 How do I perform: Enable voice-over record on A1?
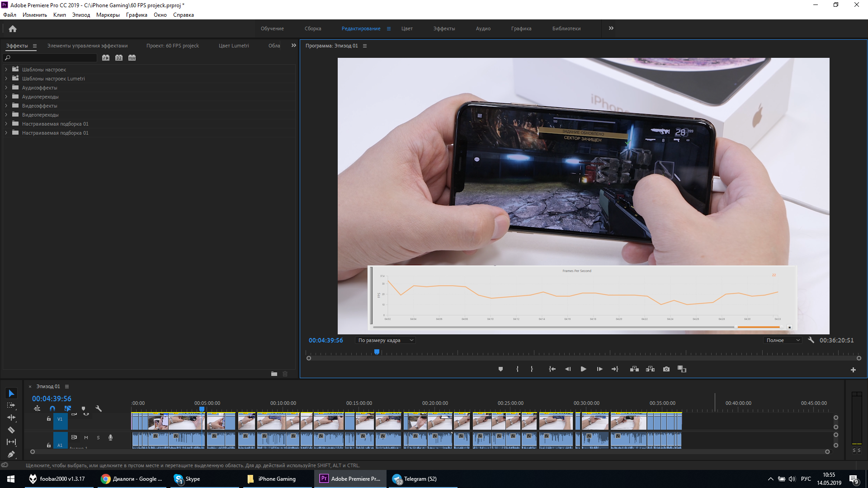(x=110, y=437)
